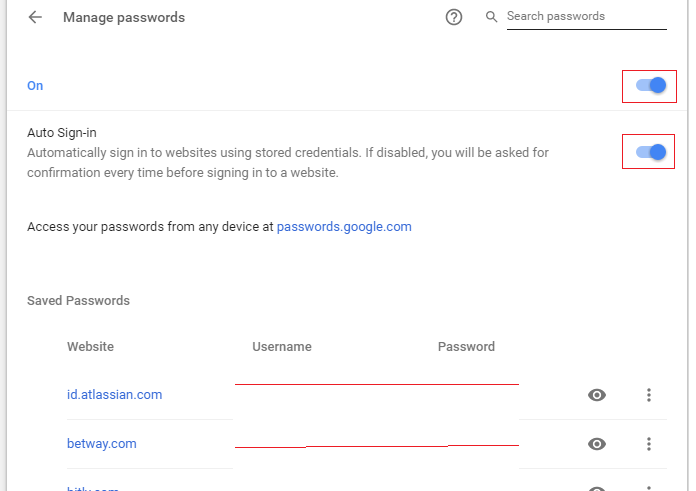
Task: Reveal the betway.com password with eye icon
Action: (x=597, y=443)
